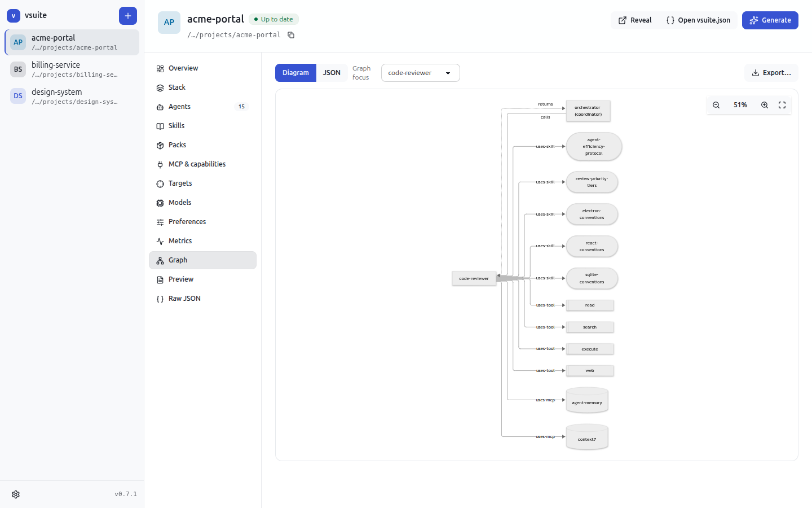Screen dimensions: 812x508
Task: Switch to the Diagram view
Action: pyautogui.click(x=295, y=73)
